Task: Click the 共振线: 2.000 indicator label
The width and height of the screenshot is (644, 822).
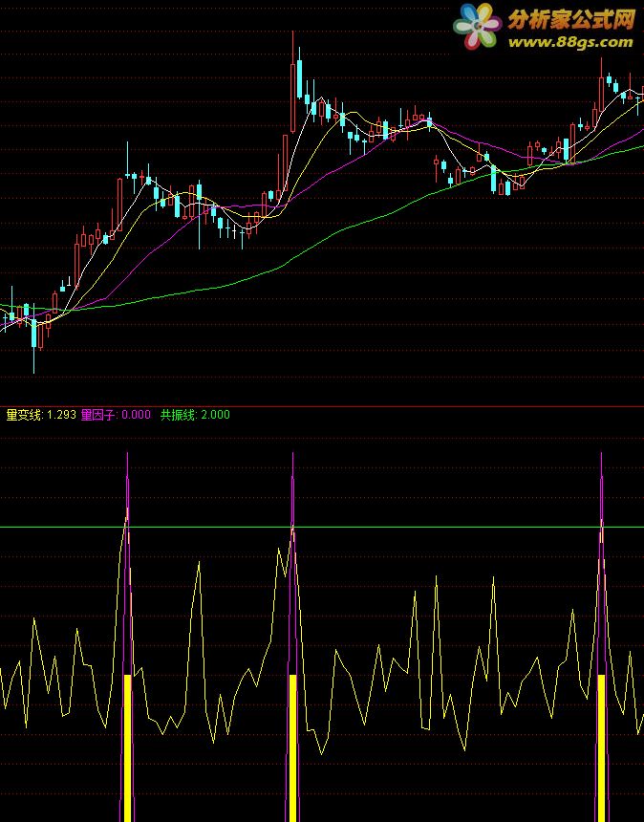Action: click(x=195, y=415)
